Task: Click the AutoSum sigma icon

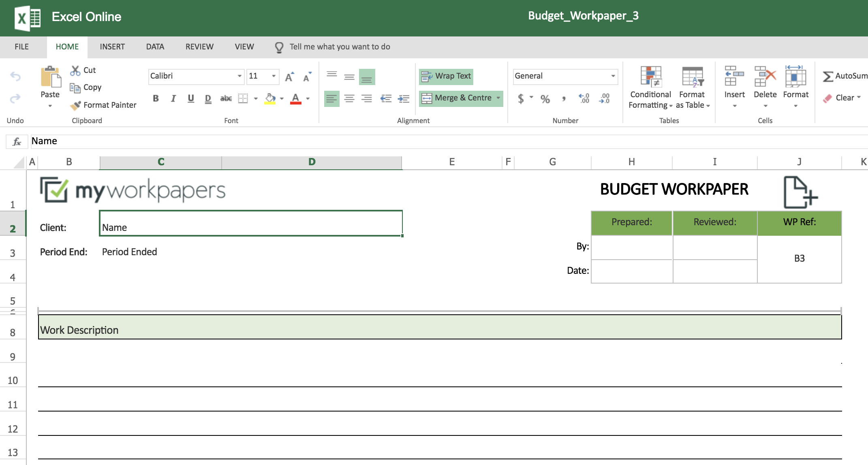Action: [x=828, y=76]
